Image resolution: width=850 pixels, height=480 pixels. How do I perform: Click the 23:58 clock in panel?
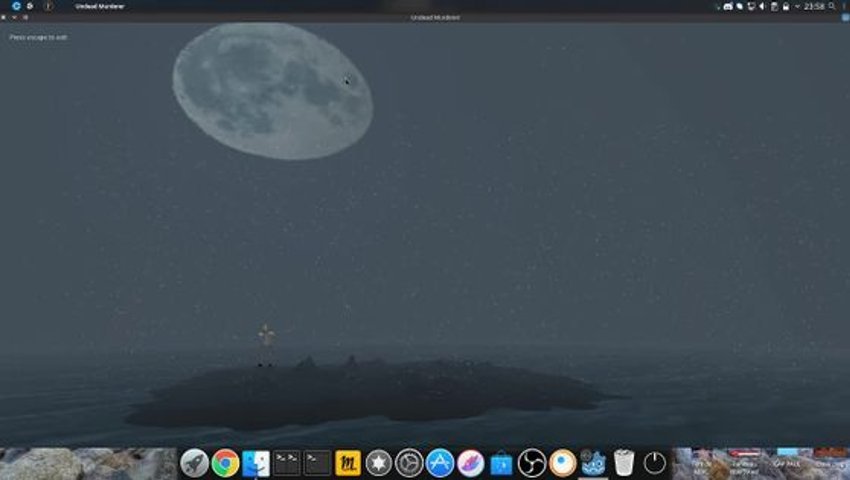pyautogui.click(x=814, y=7)
